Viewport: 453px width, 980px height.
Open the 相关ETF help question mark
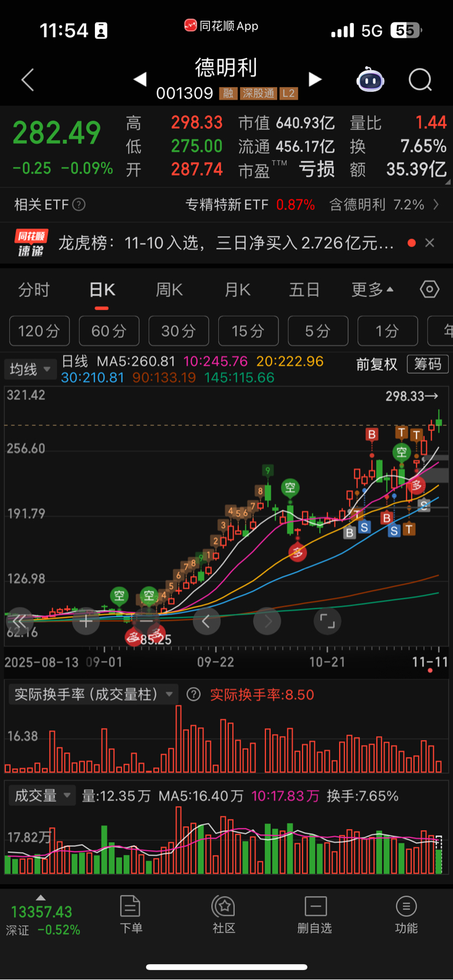pos(78,204)
